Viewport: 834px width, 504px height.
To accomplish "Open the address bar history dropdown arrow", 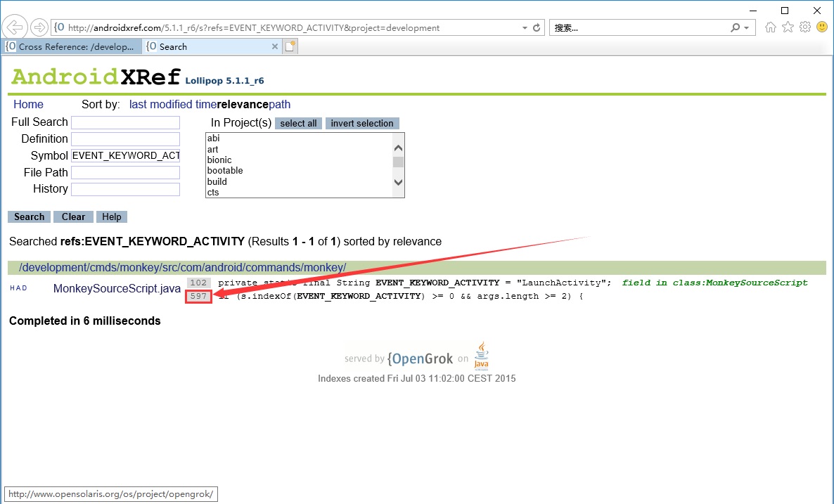I will pyautogui.click(x=525, y=27).
